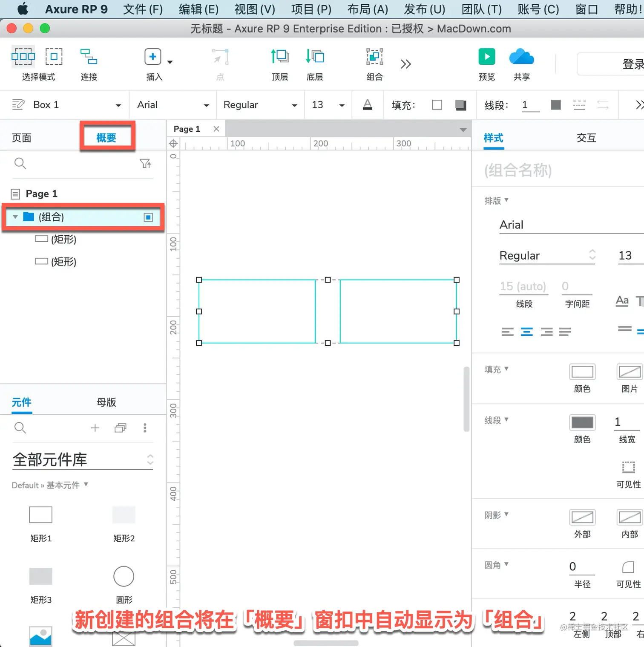Select the Rectangle 1 widget
The image size is (644, 647).
coord(40,515)
